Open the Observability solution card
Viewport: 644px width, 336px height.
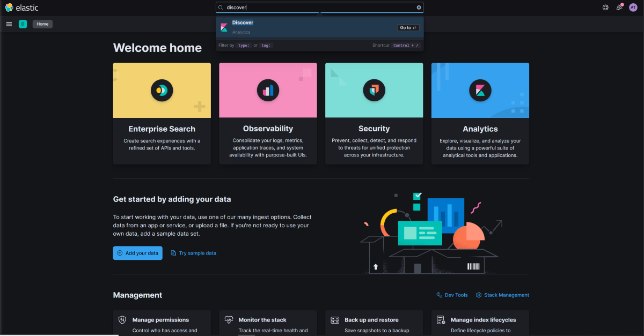(268, 114)
